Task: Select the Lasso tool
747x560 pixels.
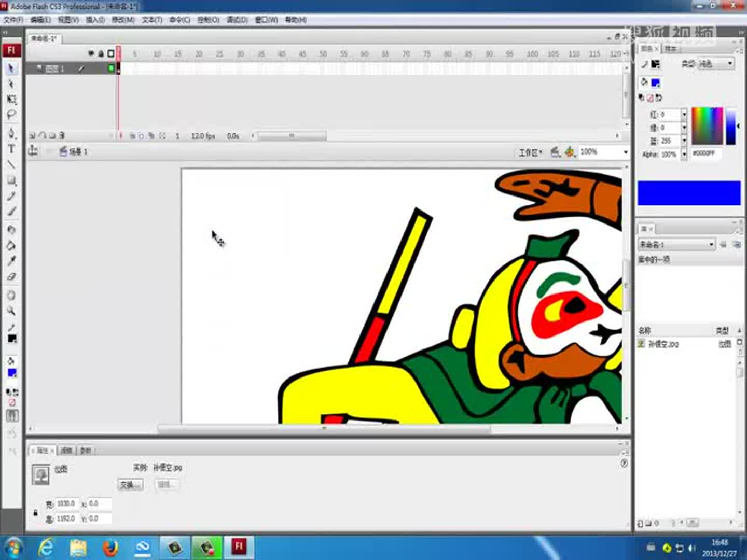Action: 11,114
